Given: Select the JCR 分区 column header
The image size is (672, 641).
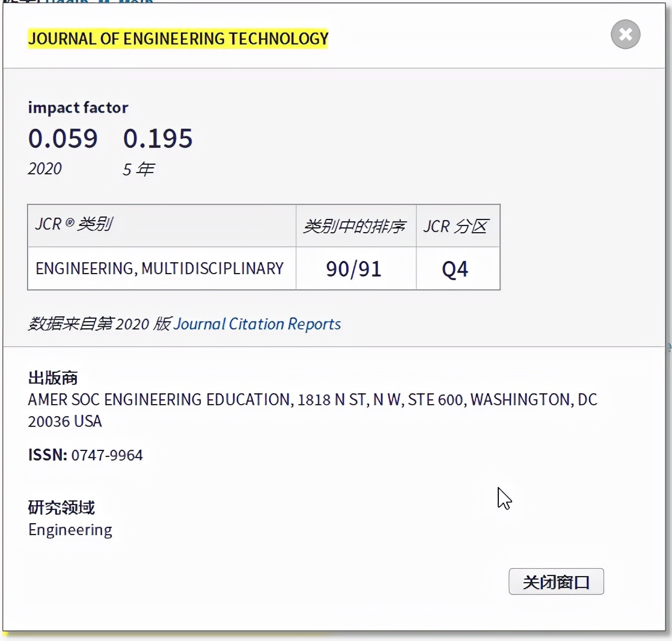Looking at the screenshot, I should tap(456, 226).
